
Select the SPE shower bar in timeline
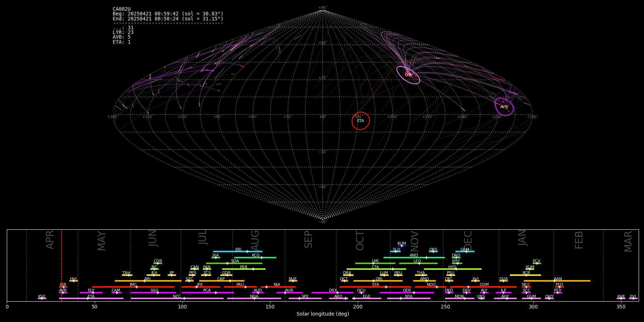pyautogui.click(x=305, y=298)
